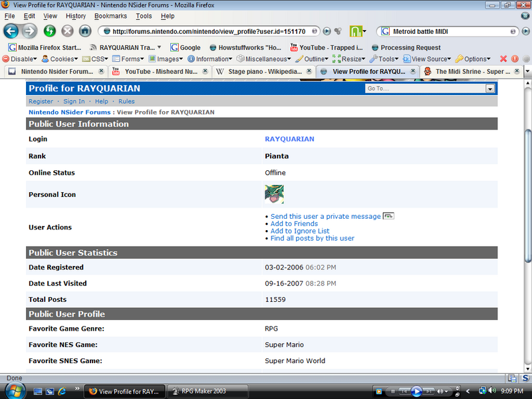532x399 pixels.
Task: Expand the Miscellaneous dropdown
Action: click(263, 59)
